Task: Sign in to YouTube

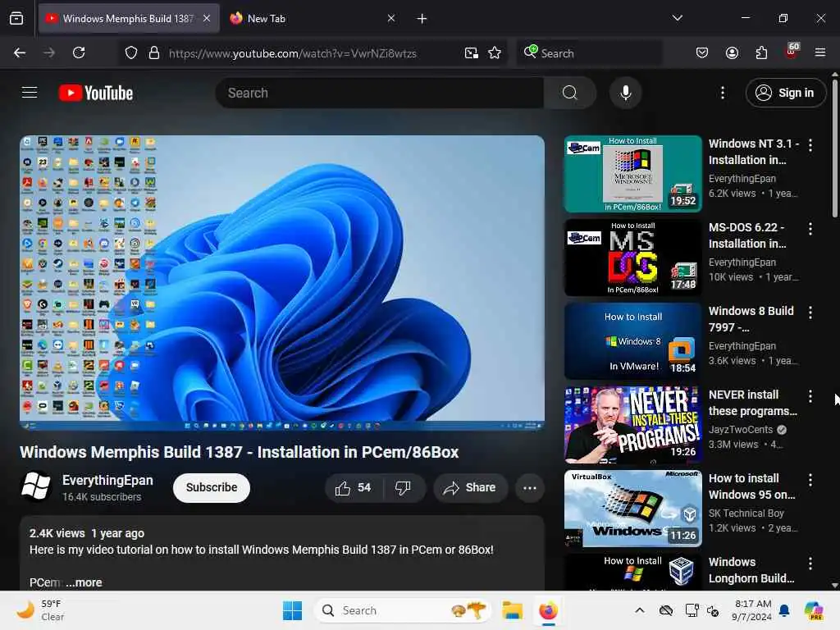Action: (785, 93)
